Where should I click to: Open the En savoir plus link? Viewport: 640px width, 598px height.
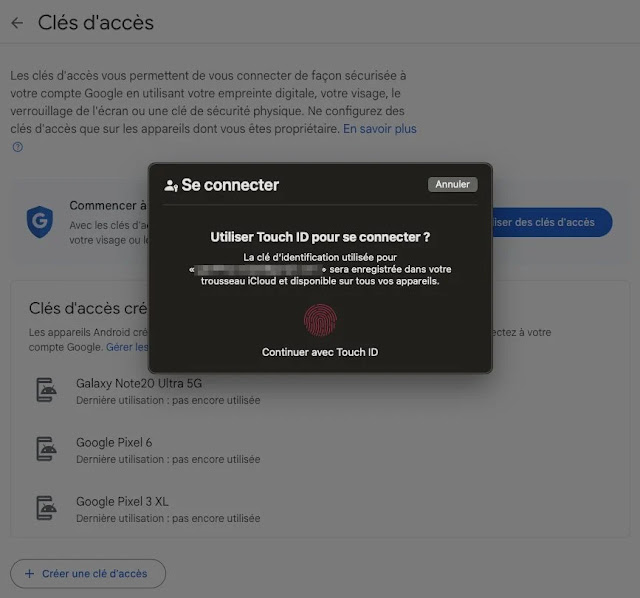pos(380,129)
